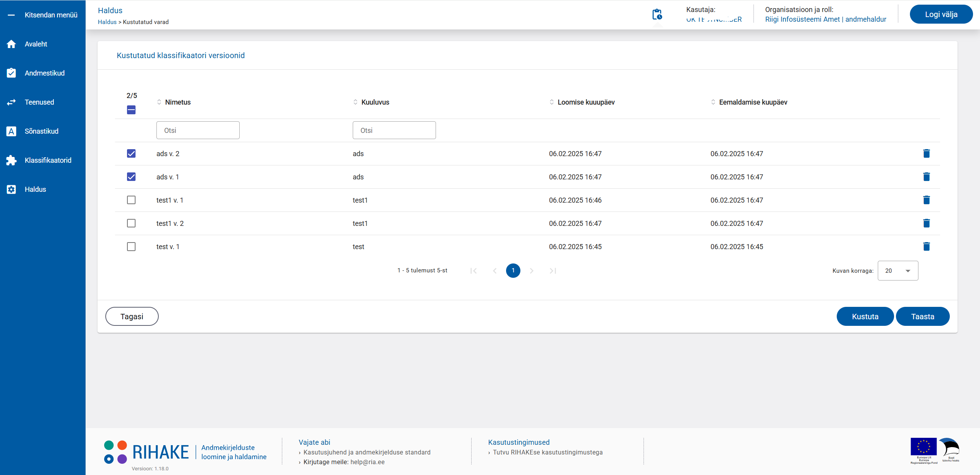The height and width of the screenshot is (475, 980).
Task: Check the test1 v. 2 row checkbox
Action: 131,224
